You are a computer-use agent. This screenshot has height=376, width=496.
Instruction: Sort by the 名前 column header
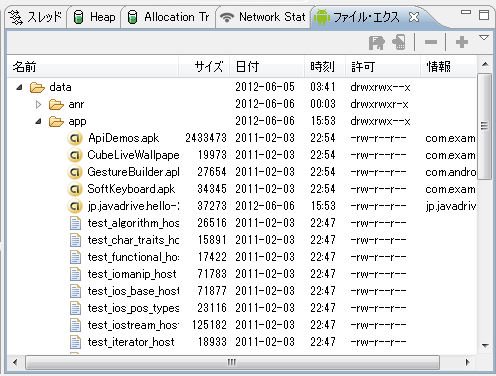click(x=93, y=67)
